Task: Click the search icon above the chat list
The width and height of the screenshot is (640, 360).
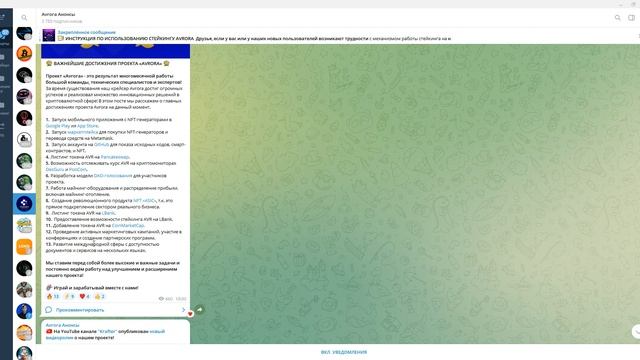Action: click(24, 18)
